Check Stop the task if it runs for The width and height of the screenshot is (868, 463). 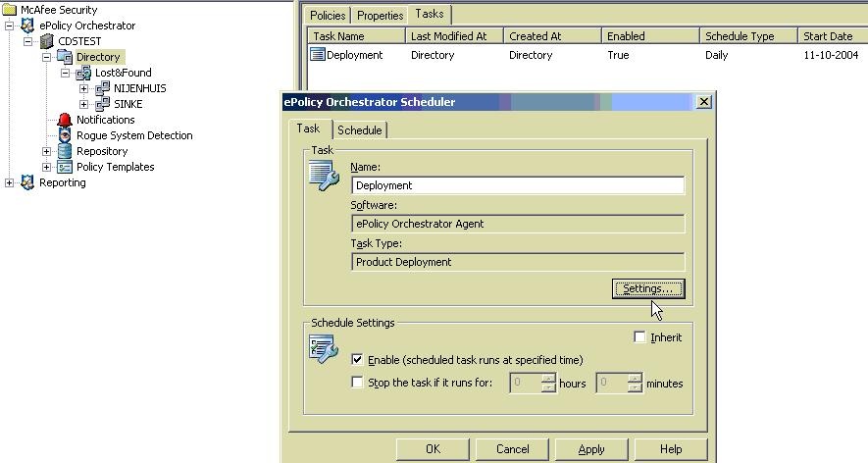[358, 383]
